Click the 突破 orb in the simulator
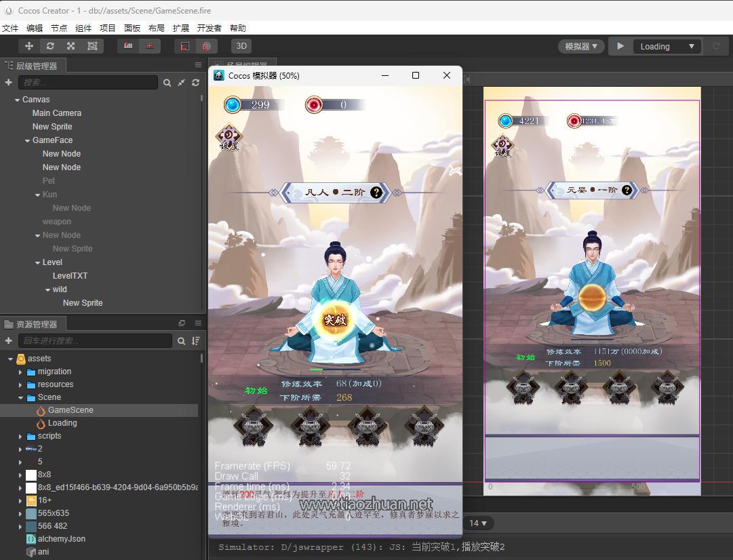Image resolution: width=733 pixels, height=560 pixels. tap(335, 320)
